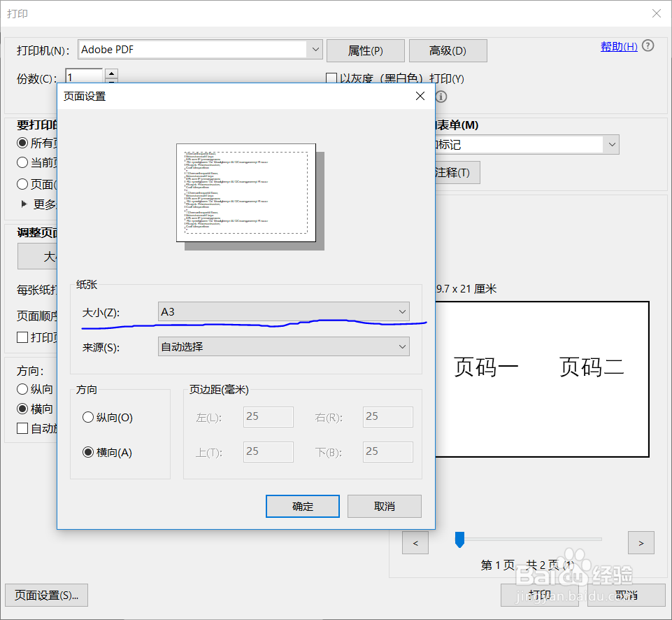Image resolution: width=672 pixels, height=620 pixels.
Task: Click the left margin 左(L) input field
Action: (x=268, y=416)
